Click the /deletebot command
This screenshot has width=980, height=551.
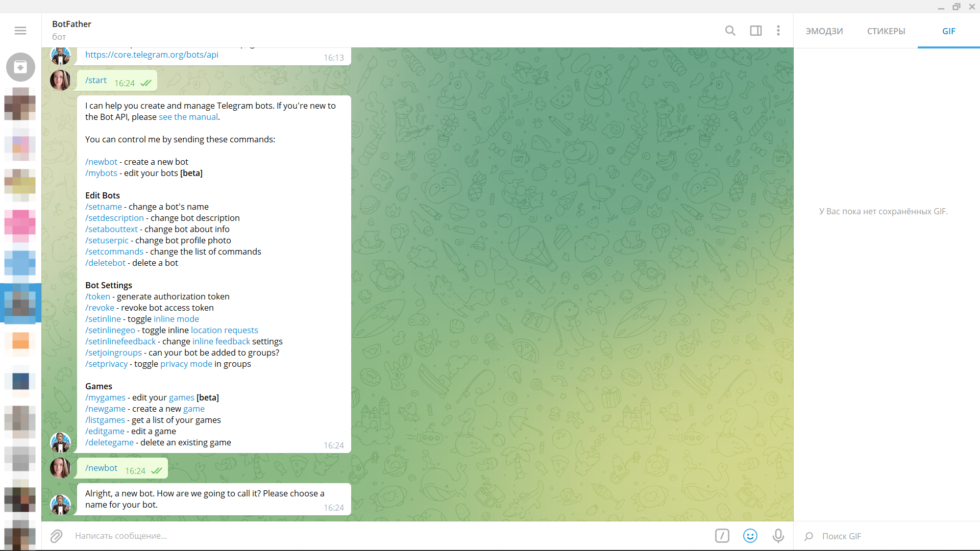point(105,263)
